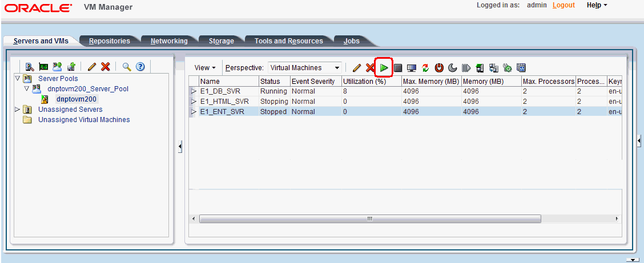Collapse the Server Pools tree node
Screen dimensions: 644x263
coord(17,78)
